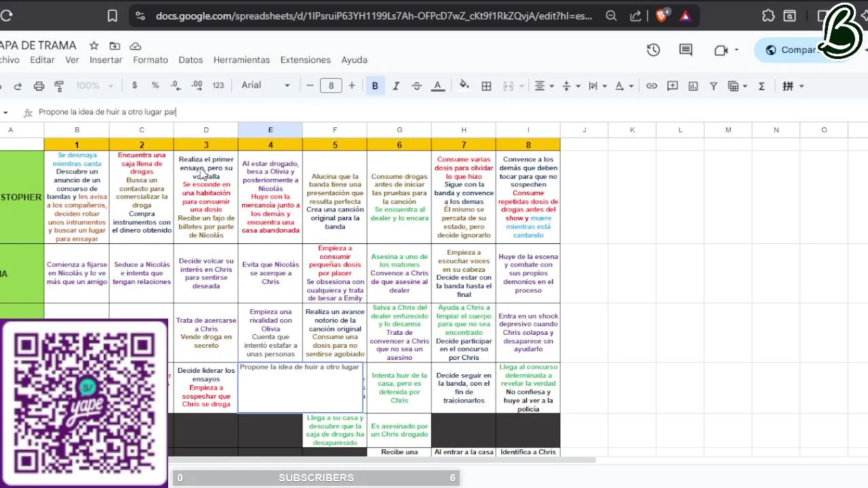Open the Formato menu
868x488 pixels.
pos(150,60)
